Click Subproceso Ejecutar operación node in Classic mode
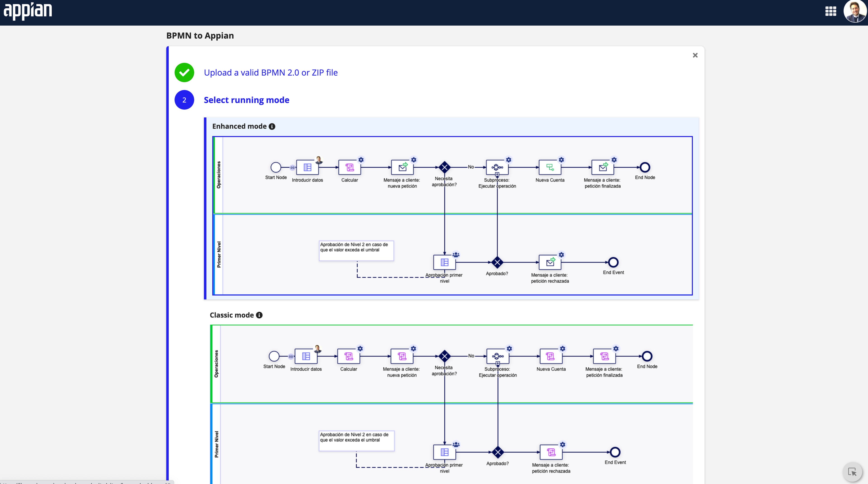This screenshot has height=484, width=868. coord(498,356)
